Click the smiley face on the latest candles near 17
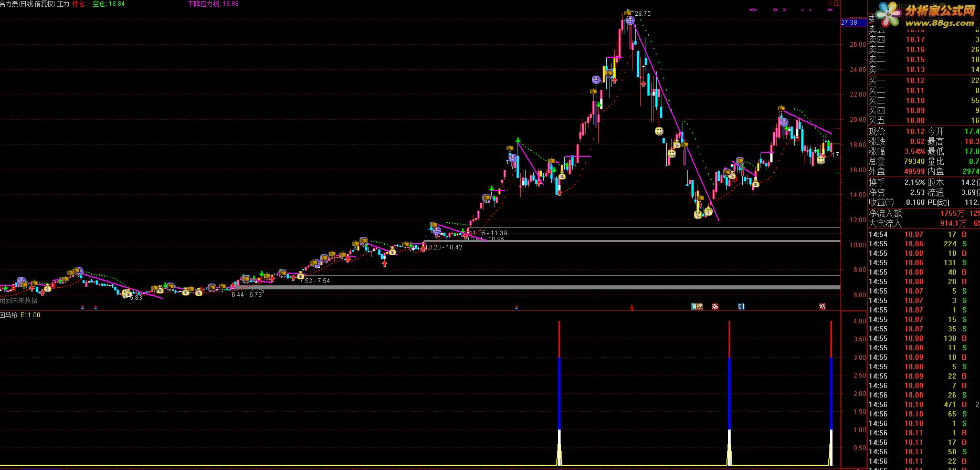 click(820, 160)
